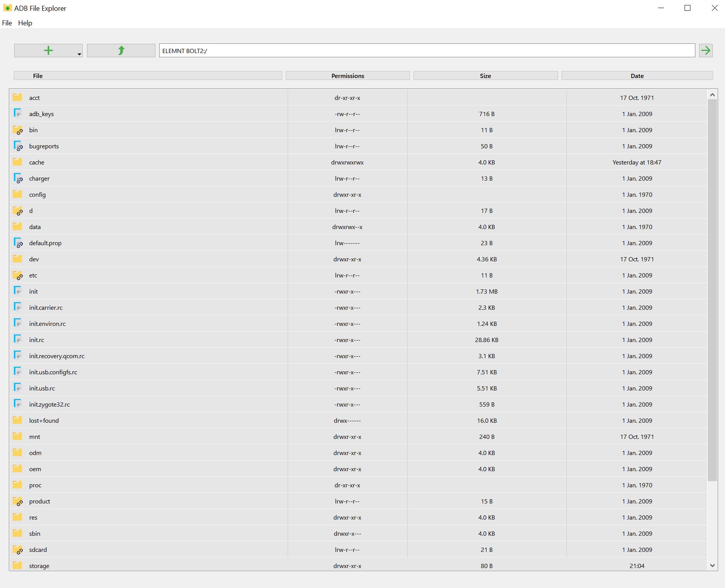This screenshot has width=725, height=588.
Task: Minimize the ADB File Explorer window
Action: tap(661, 8)
